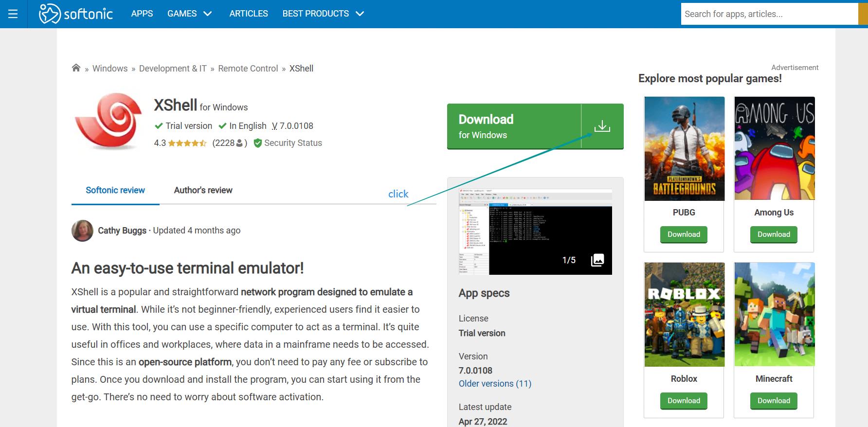Click the version V 7.0.0108 label
This screenshot has height=427, width=868.
(292, 126)
